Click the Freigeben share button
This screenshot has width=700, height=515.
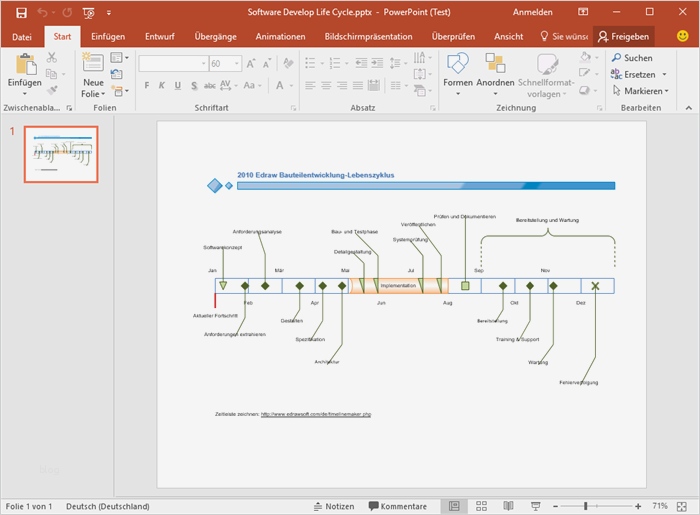pos(623,36)
